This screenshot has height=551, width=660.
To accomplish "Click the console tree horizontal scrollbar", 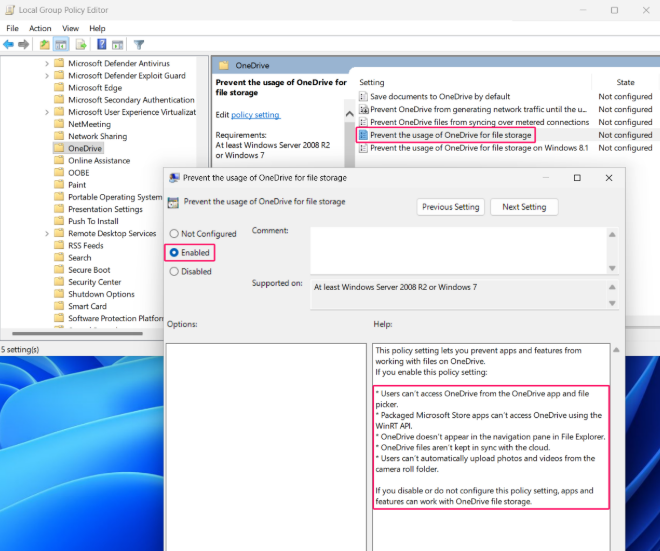I will (77, 333).
